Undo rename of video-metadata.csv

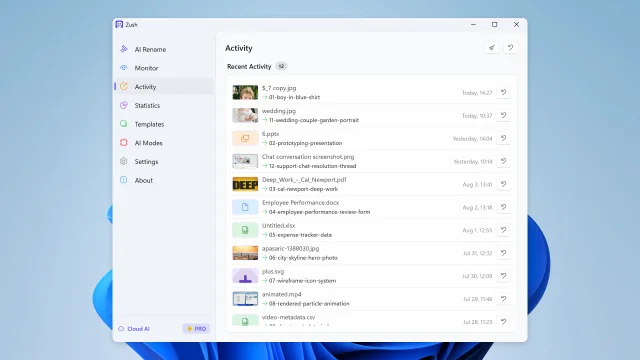click(x=504, y=322)
